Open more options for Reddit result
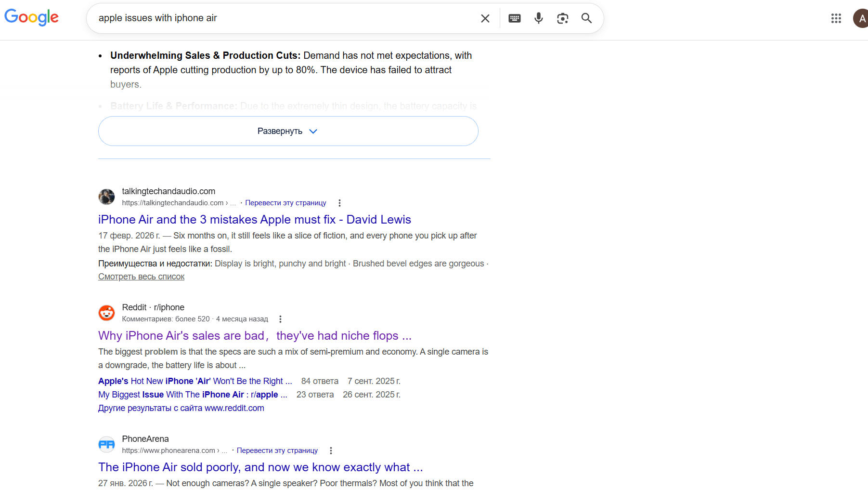Screen dimensions: 868x490 point(280,319)
